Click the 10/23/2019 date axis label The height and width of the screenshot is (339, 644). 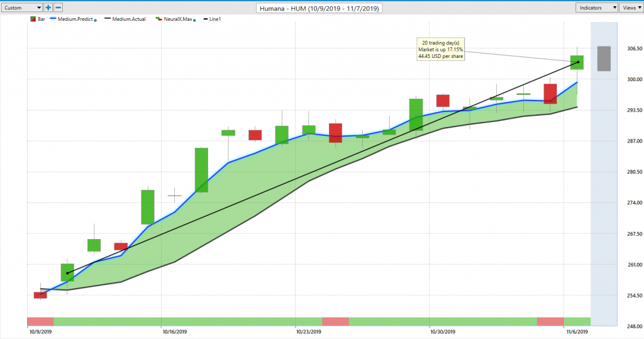point(308,331)
